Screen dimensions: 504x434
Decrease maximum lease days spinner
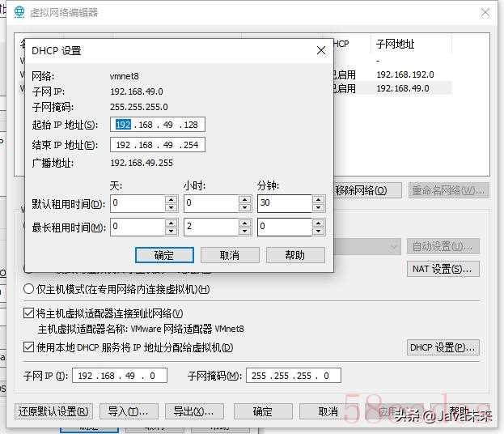click(171, 232)
